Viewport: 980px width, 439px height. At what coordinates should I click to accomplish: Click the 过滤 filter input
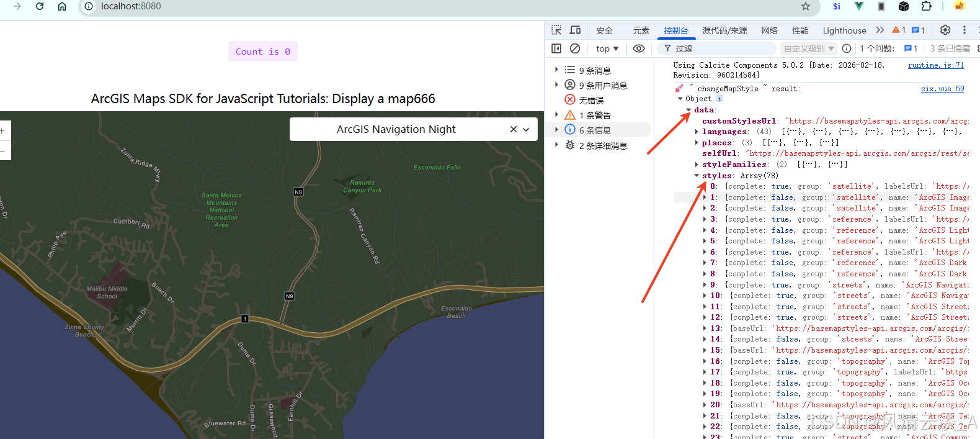[718, 48]
